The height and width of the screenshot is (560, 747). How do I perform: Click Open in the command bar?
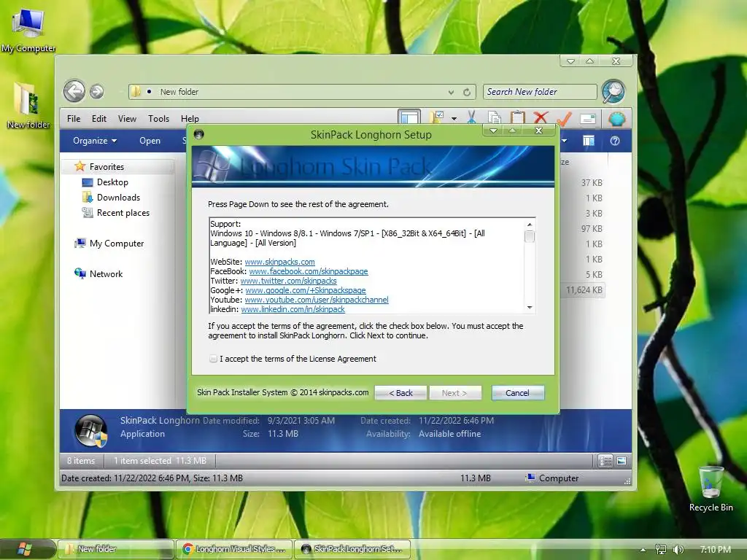point(150,141)
